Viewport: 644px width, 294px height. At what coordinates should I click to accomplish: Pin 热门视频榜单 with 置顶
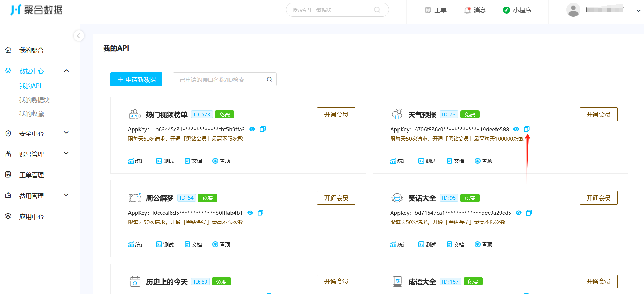(x=221, y=161)
